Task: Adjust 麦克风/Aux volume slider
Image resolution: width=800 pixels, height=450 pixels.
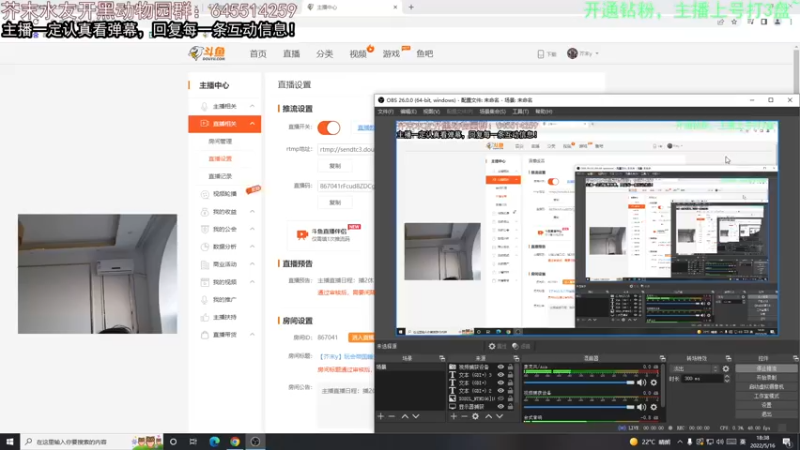Action: pos(579,383)
